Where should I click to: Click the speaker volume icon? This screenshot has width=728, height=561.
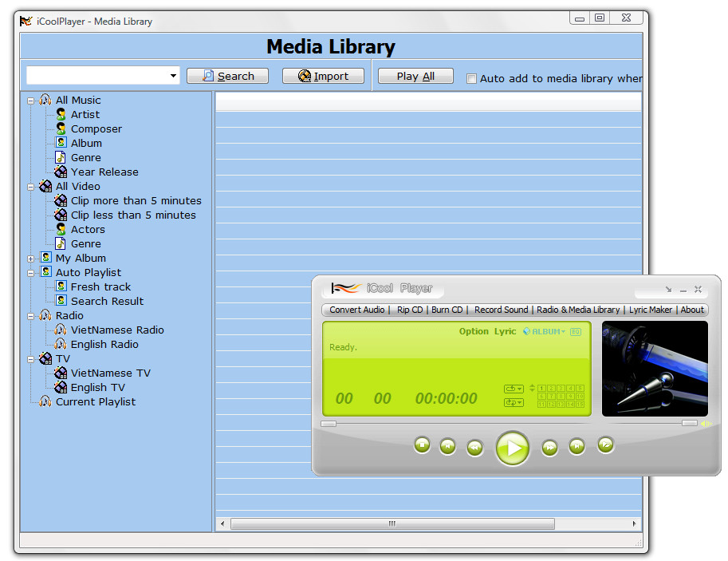point(706,424)
